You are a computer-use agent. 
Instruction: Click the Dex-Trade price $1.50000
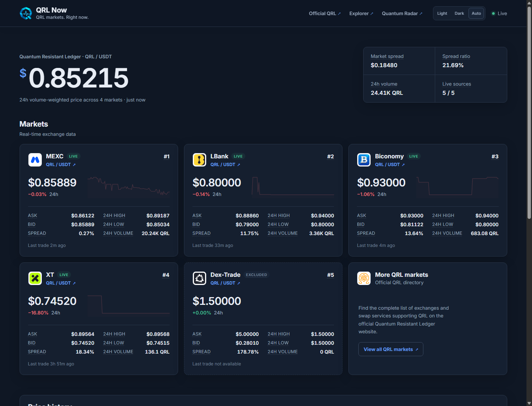(x=217, y=301)
